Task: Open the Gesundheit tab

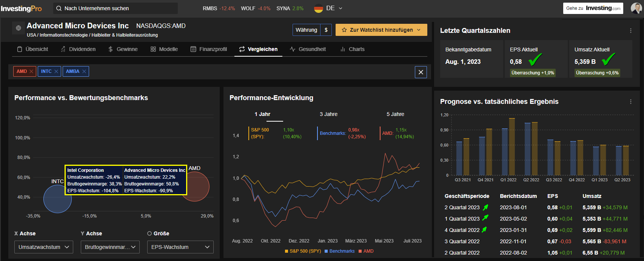Action: [x=308, y=49]
